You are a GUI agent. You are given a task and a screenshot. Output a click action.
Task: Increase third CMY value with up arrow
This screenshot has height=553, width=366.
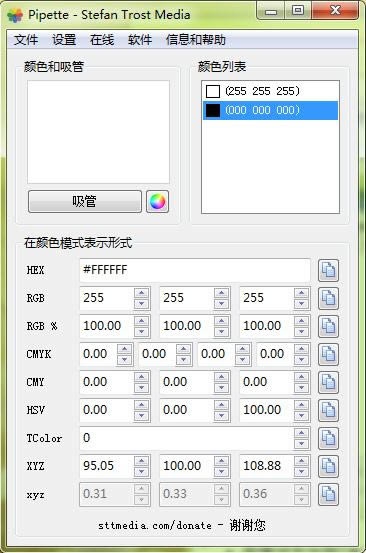click(x=301, y=377)
